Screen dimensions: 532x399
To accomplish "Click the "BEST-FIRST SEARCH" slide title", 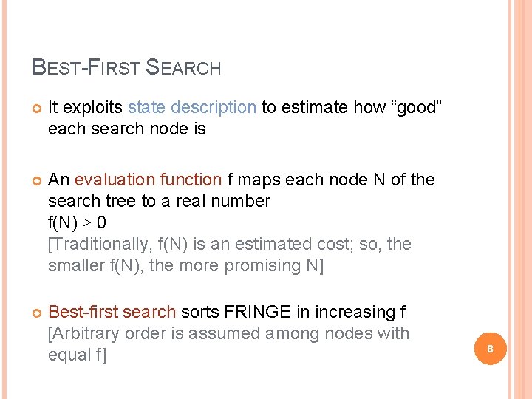I will (x=126, y=68).
